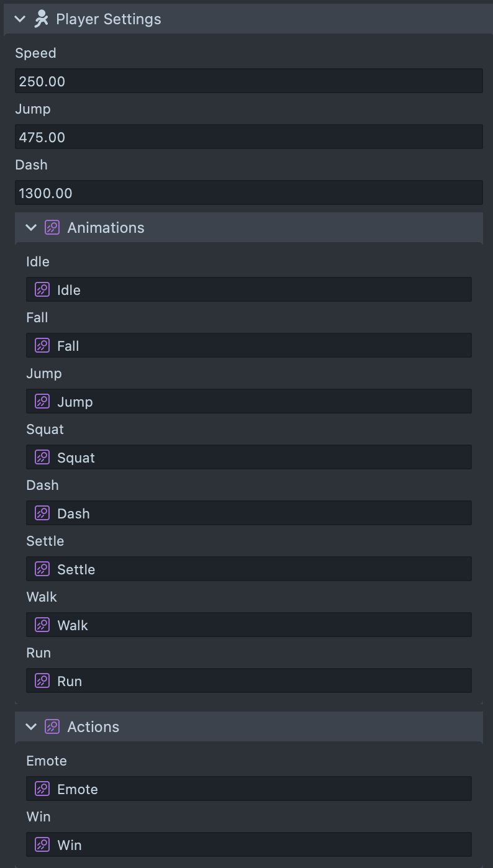Collapse the Actions group

(31, 726)
